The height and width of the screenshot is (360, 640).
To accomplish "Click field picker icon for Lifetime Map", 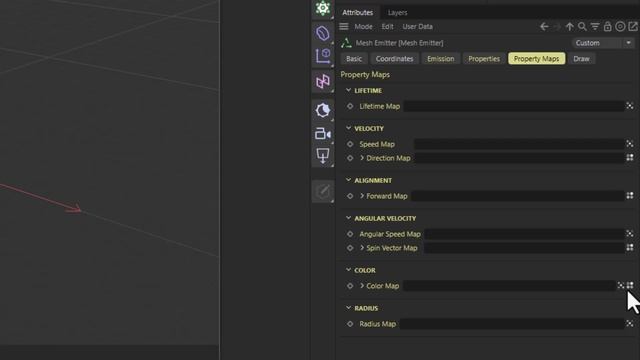I will pyautogui.click(x=630, y=106).
